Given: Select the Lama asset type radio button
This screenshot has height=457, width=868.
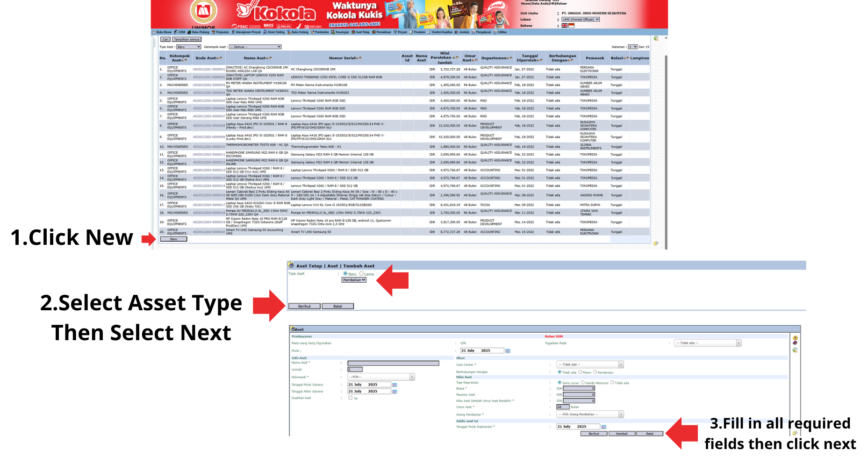Looking at the screenshot, I should click(x=361, y=274).
